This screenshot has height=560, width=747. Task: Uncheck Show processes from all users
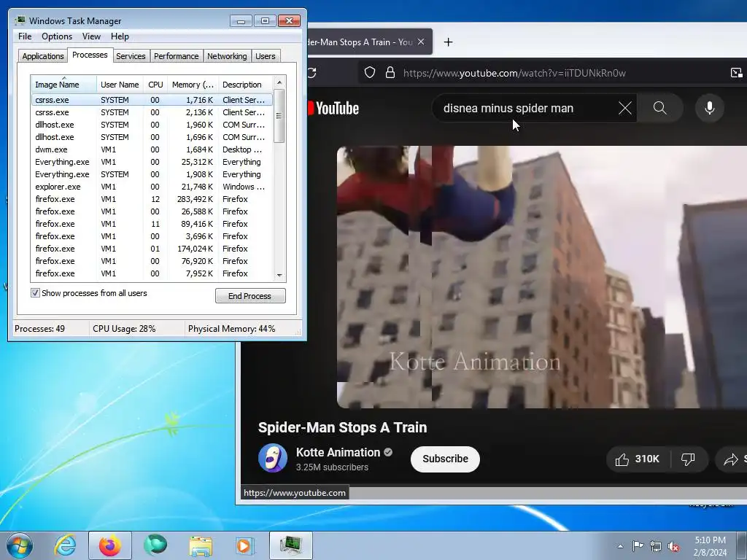pos(35,293)
